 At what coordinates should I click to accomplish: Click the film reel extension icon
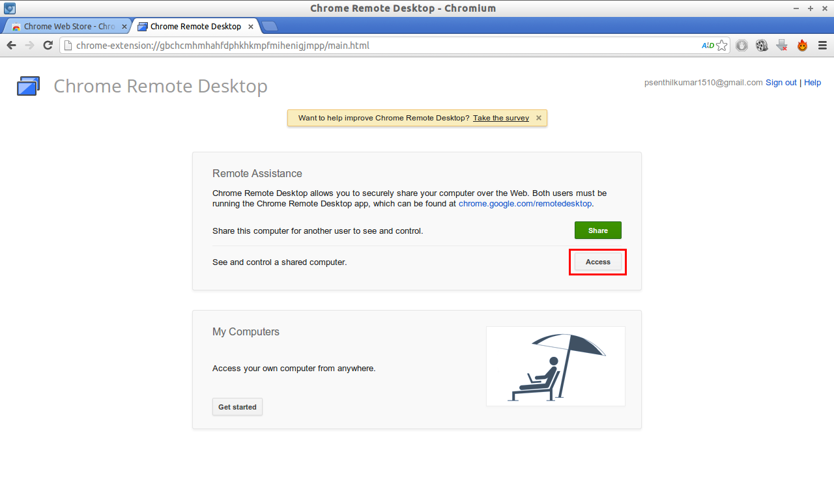[x=762, y=46]
